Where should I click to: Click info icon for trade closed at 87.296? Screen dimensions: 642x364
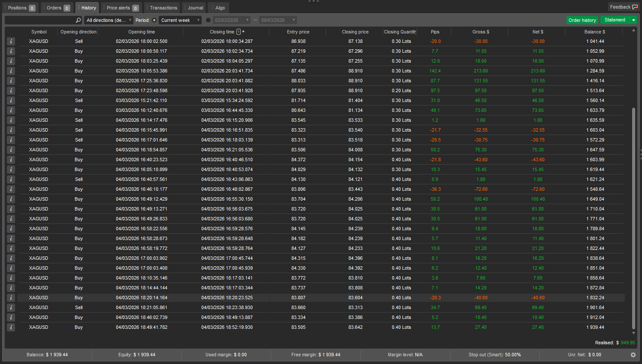pos(11,51)
